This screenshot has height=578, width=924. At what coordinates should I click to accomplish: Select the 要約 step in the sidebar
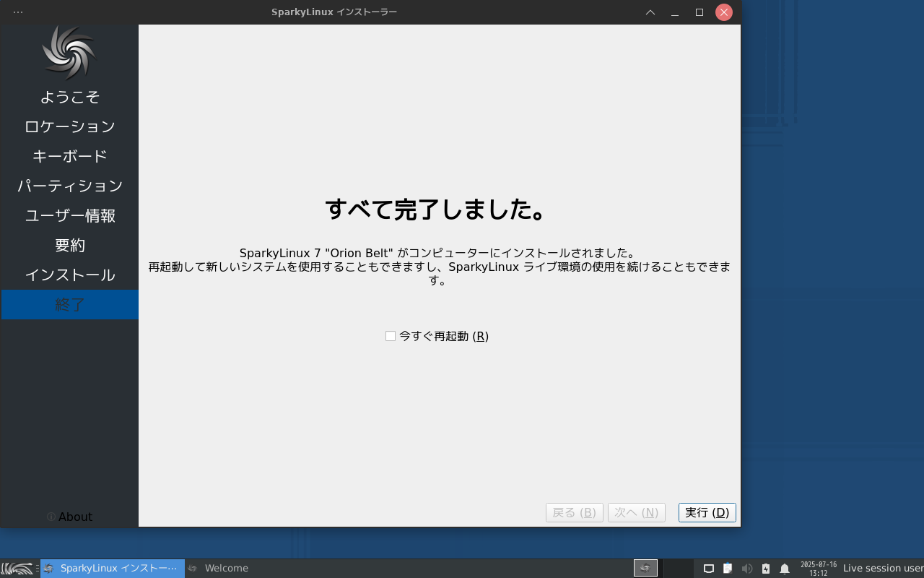coord(70,245)
